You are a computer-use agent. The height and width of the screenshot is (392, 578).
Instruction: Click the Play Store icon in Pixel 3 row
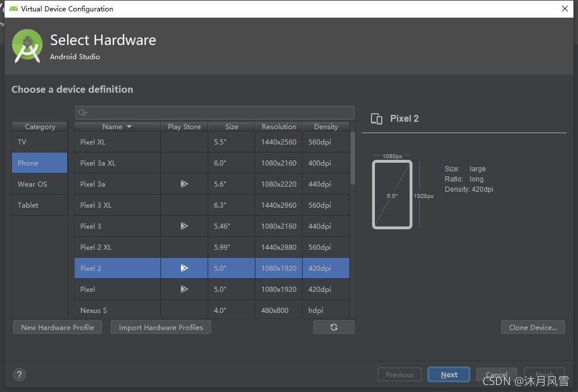(184, 226)
